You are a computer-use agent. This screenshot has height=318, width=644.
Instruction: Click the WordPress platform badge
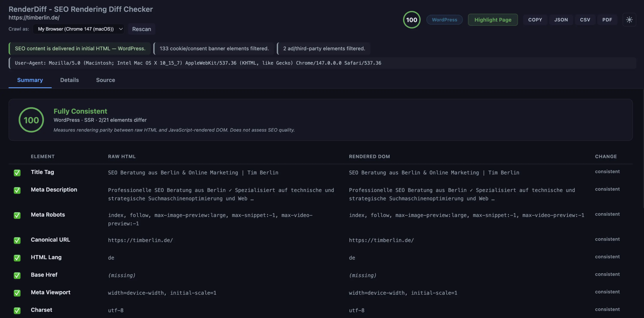click(444, 20)
